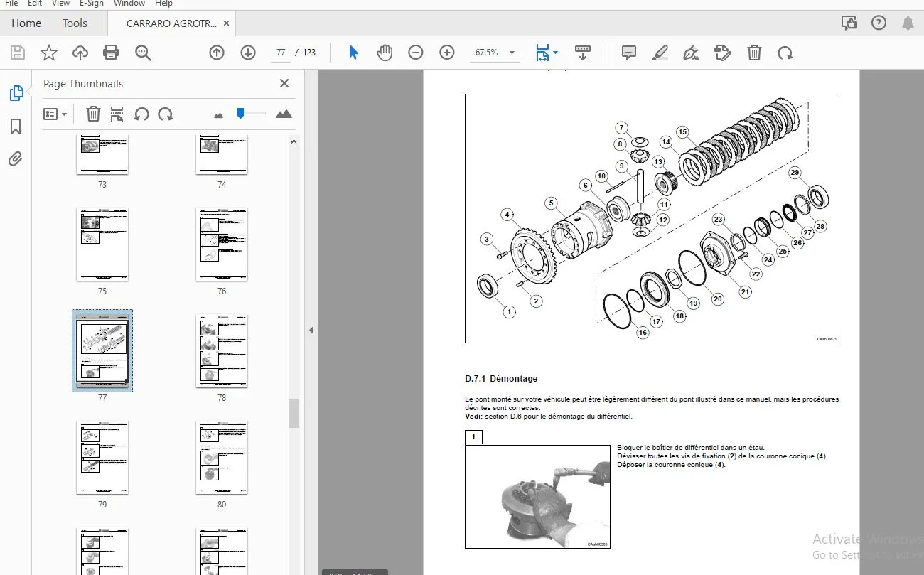The width and height of the screenshot is (924, 575).
Task: Go to next page arrow
Action: point(248,53)
